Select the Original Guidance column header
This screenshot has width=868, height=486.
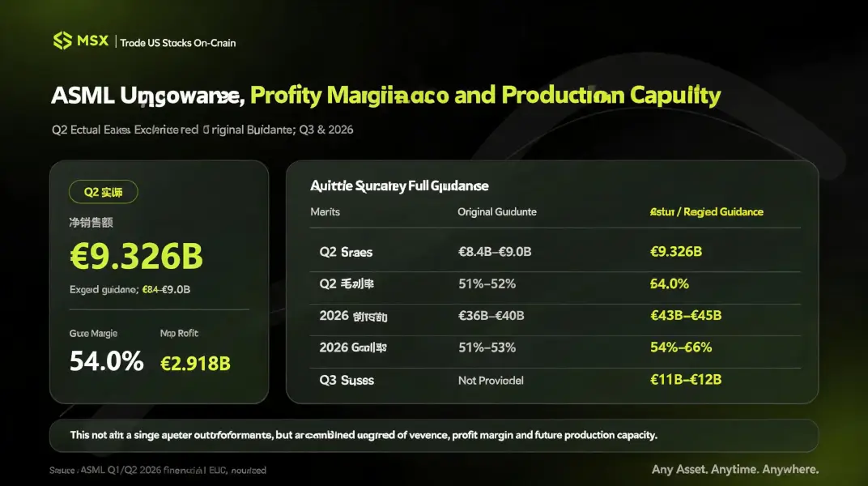pyautogui.click(x=496, y=212)
